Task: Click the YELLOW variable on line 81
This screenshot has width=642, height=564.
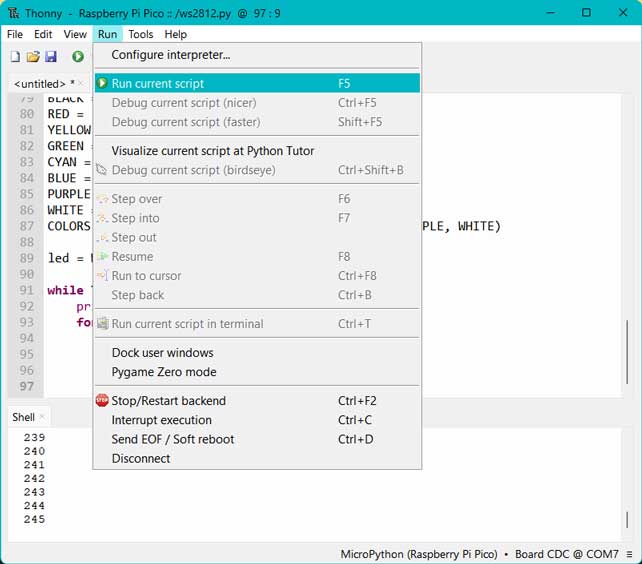Action: (x=69, y=130)
